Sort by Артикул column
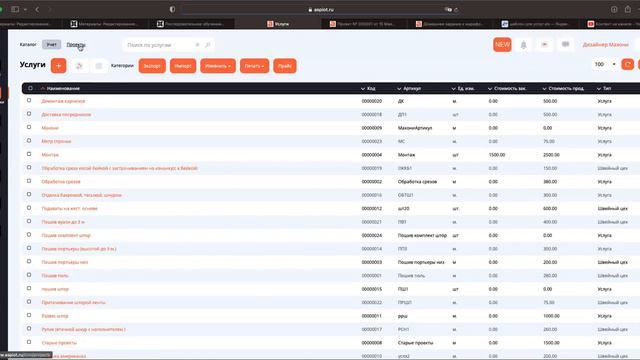Image resolution: width=640 pixels, height=360 pixels. tap(412, 89)
